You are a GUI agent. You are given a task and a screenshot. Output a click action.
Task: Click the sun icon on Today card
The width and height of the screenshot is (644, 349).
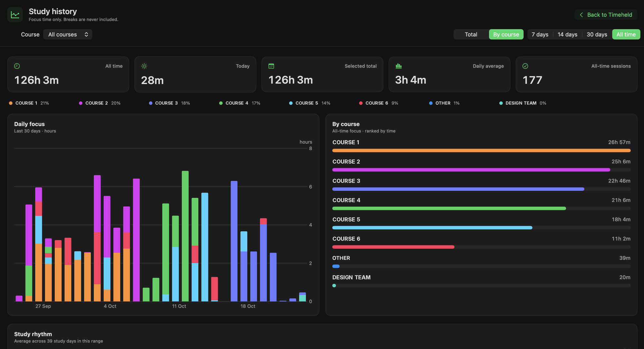[144, 66]
